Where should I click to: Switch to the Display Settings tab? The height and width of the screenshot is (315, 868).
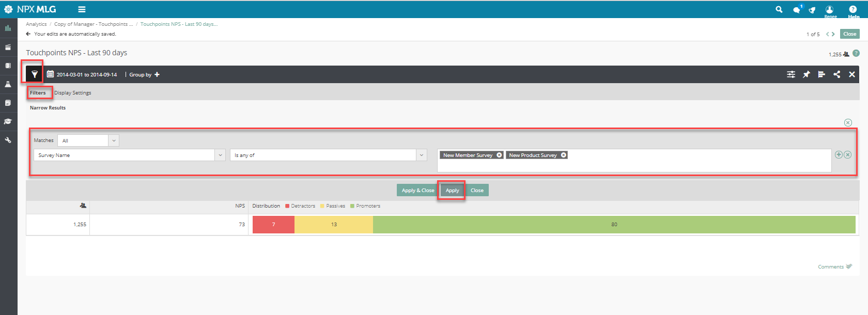[73, 93]
